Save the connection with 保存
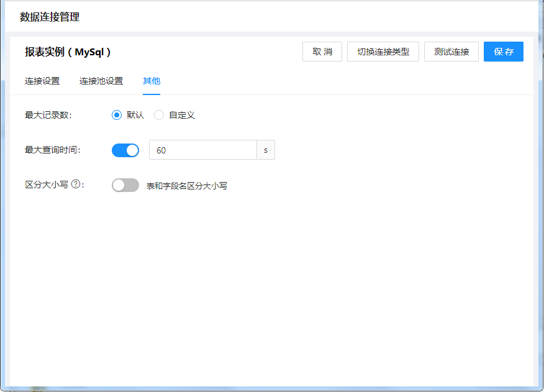Screen dimensions: 544x392 pyautogui.click(x=504, y=52)
